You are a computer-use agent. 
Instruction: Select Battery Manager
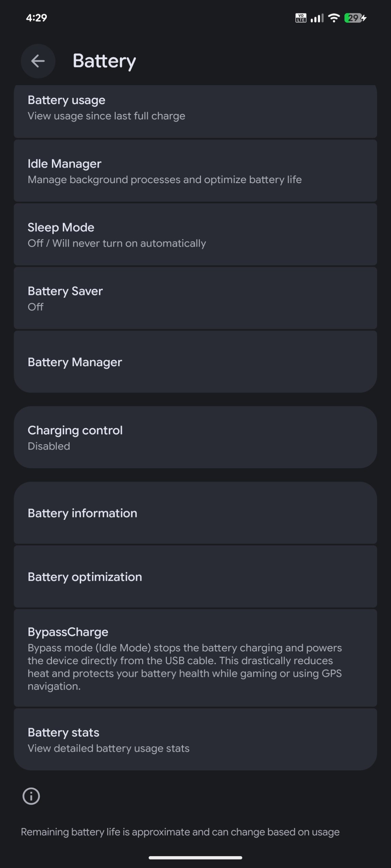(x=195, y=362)
